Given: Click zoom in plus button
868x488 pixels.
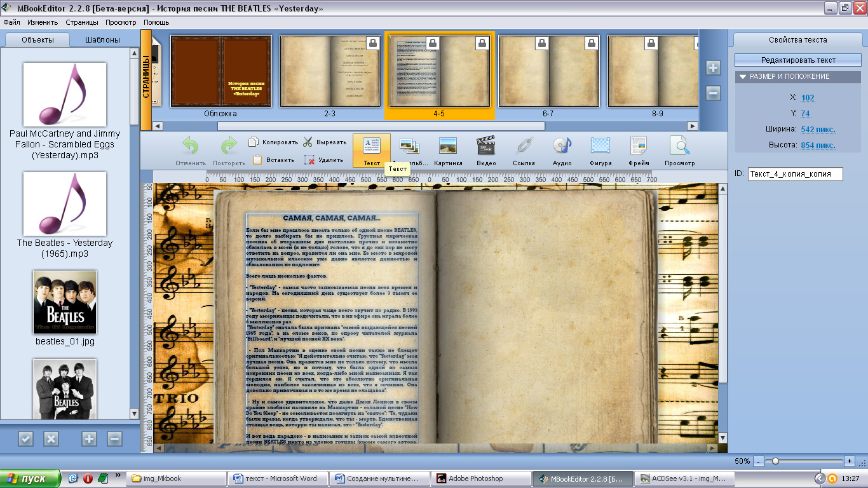Looking at the screenshot, I should point(850,461).
